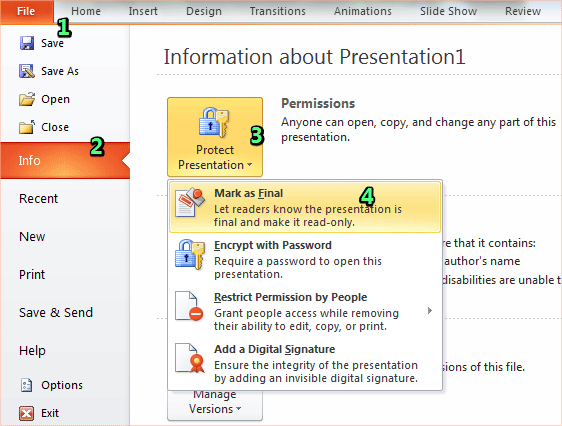Viewport: 562px width, 426px height.
Task: Expand Restrict Permission by People submenu arrow
Action: coord(430,310)
